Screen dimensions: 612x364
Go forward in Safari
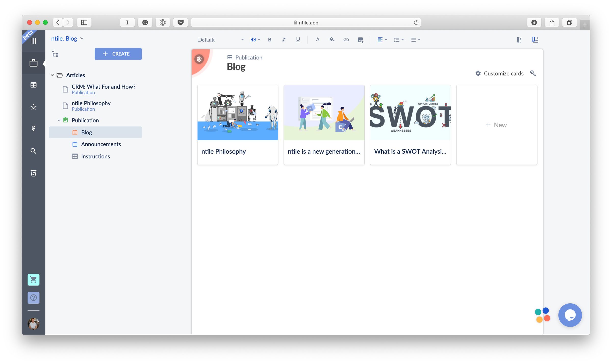(68, 22)
